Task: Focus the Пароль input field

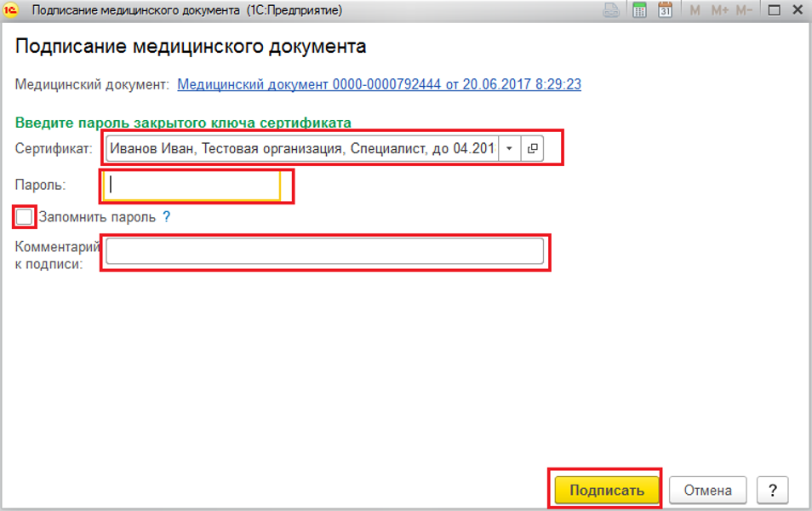Action: pyautogui.click(x=192, y=185)
